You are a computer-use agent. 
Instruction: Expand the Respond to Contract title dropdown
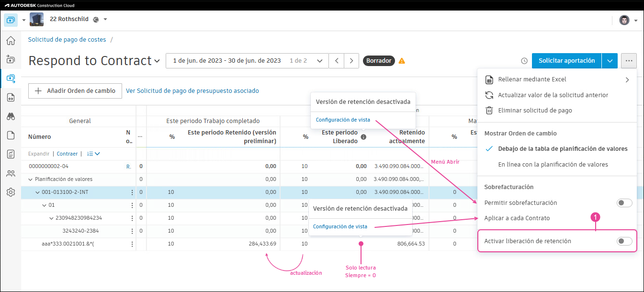[157, 60]
